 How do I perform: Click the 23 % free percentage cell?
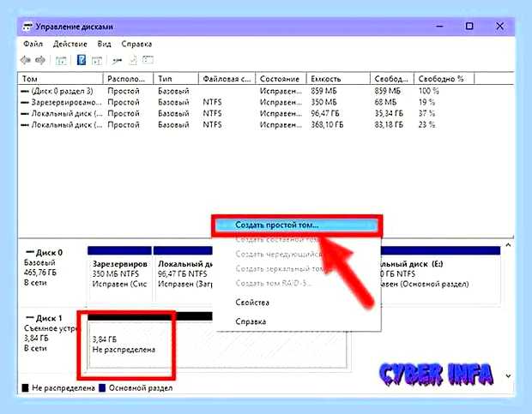pyautogui.click(x=426, y=124)
